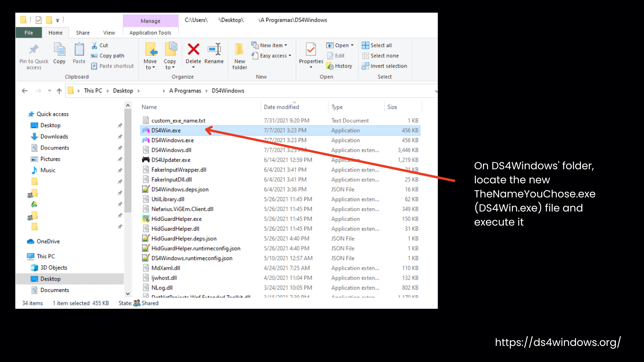Click the DS4Windows.exe controller icon
The image size is (644, 362).
coord(146,140)
